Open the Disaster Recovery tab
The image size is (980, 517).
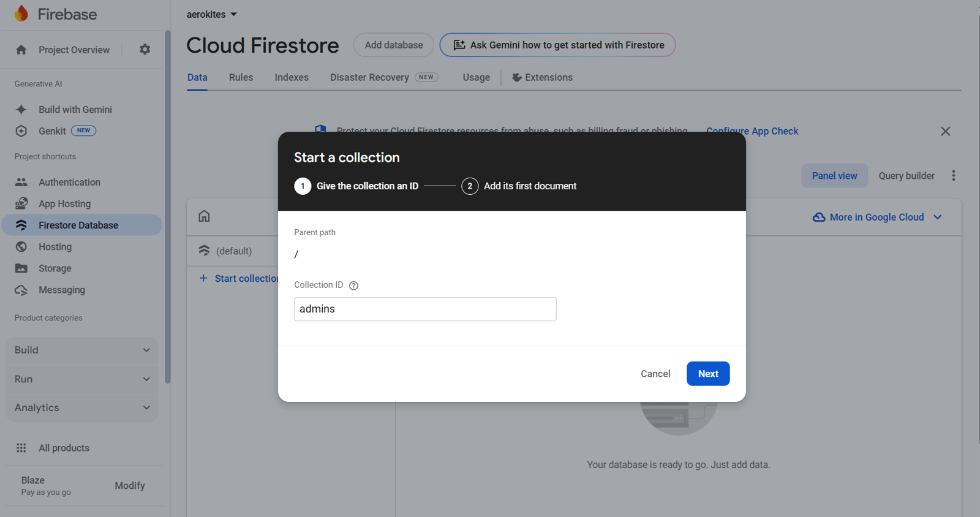384,77
